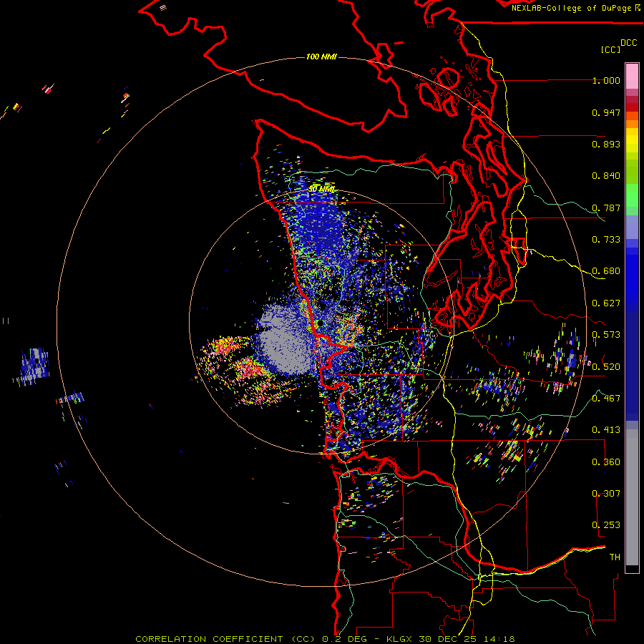Click the TH threshold label
The height and width of the screenshot is (644, 644).
click(615, 557)
